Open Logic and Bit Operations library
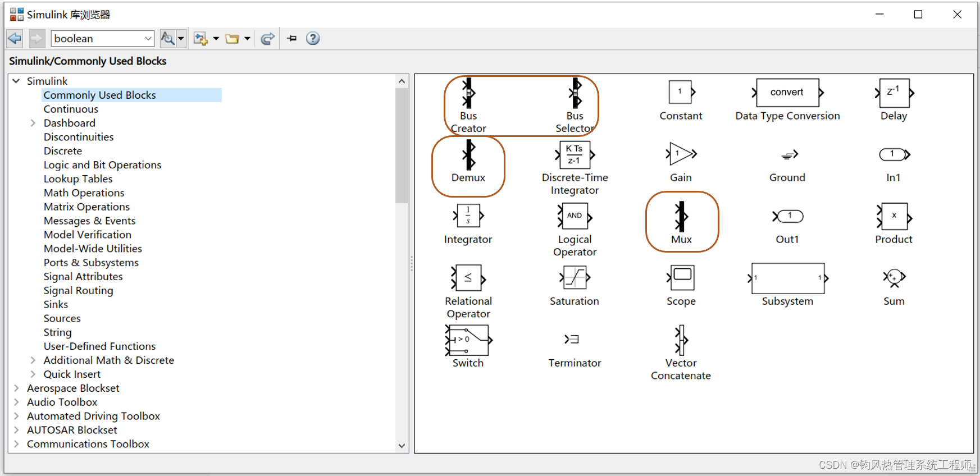The height and width of the screenshot is (476, 980). 102,165
